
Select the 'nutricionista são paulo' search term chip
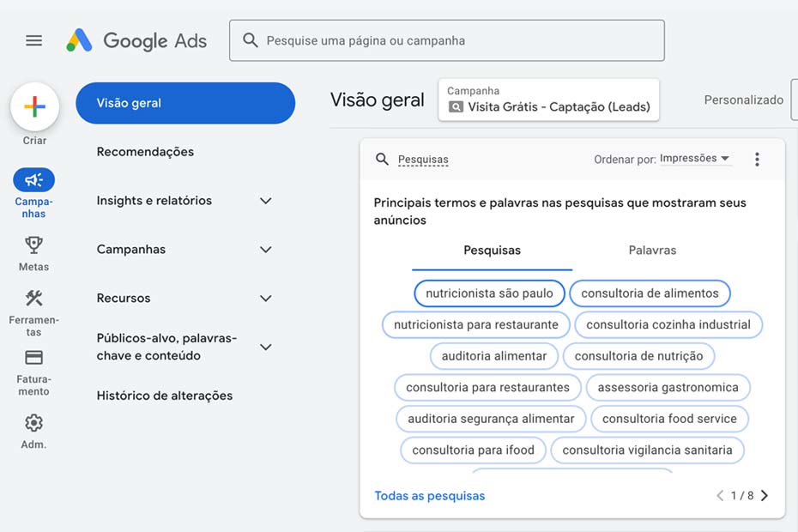pos(489,293)
